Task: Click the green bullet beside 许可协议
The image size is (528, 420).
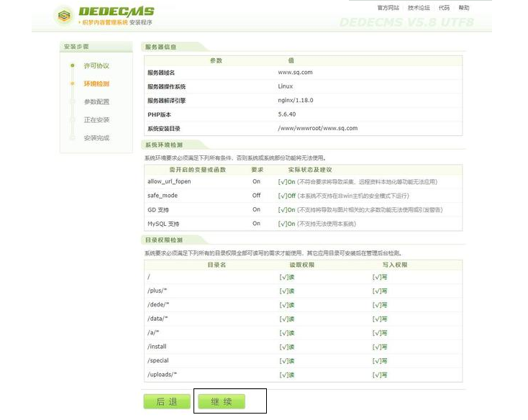Action: (72, 65)
